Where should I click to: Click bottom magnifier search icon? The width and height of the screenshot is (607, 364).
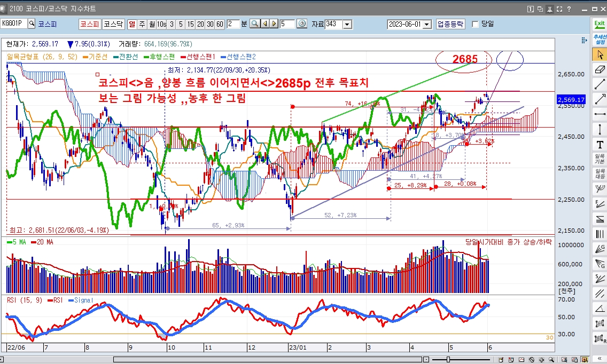(x=551, y=360)
